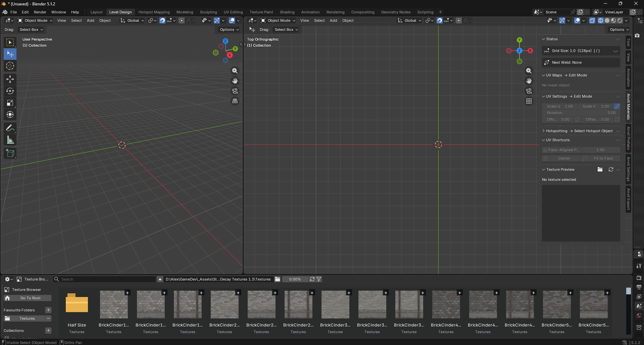Select the Scale tool in left toolbar

tap(10, 103)
